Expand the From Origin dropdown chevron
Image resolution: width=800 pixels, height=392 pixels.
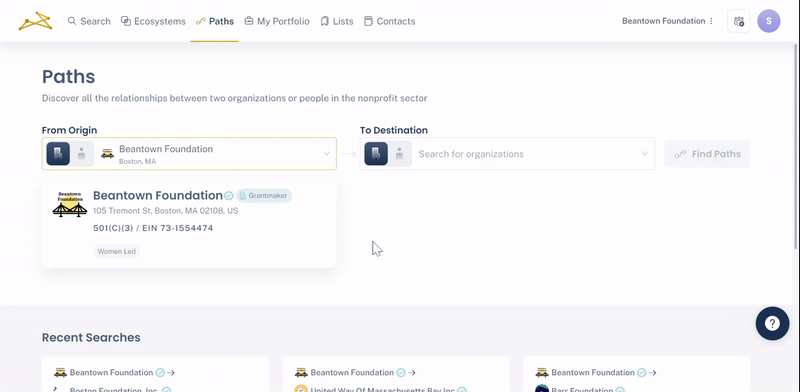click(327, 154)
